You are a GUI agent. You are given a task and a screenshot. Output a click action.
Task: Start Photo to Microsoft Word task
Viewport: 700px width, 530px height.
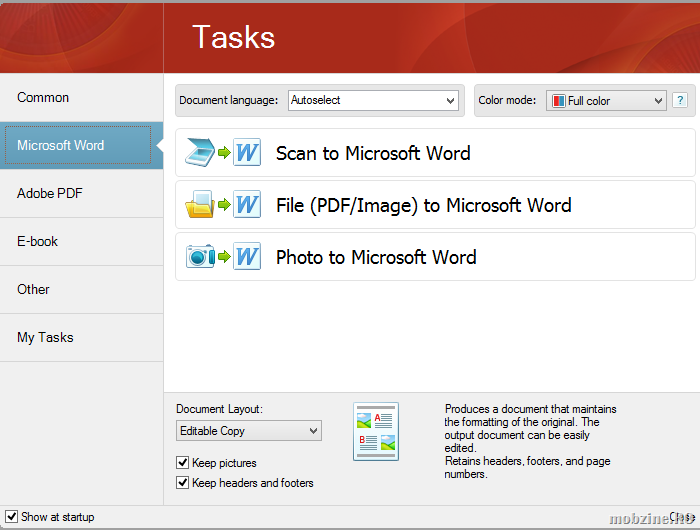(x=435, y=257)
